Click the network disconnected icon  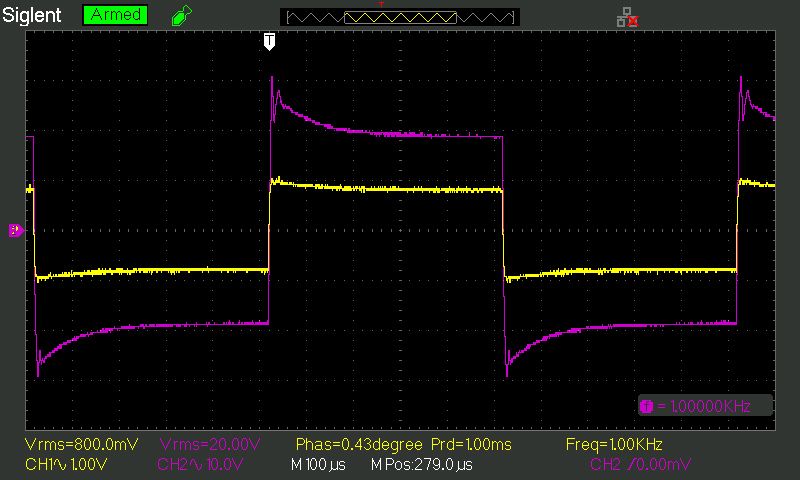tap(627, 17)
